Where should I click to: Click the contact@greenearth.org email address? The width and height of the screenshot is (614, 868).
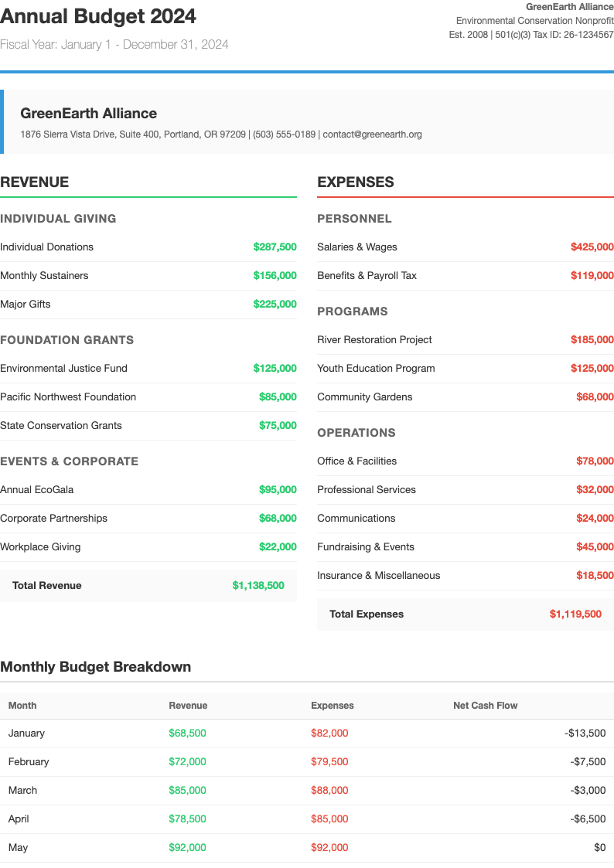pyautogui.click(x=372, y=134)
